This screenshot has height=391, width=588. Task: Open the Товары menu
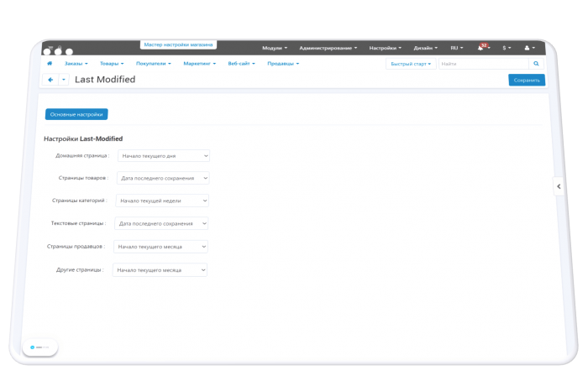(112, 64)
